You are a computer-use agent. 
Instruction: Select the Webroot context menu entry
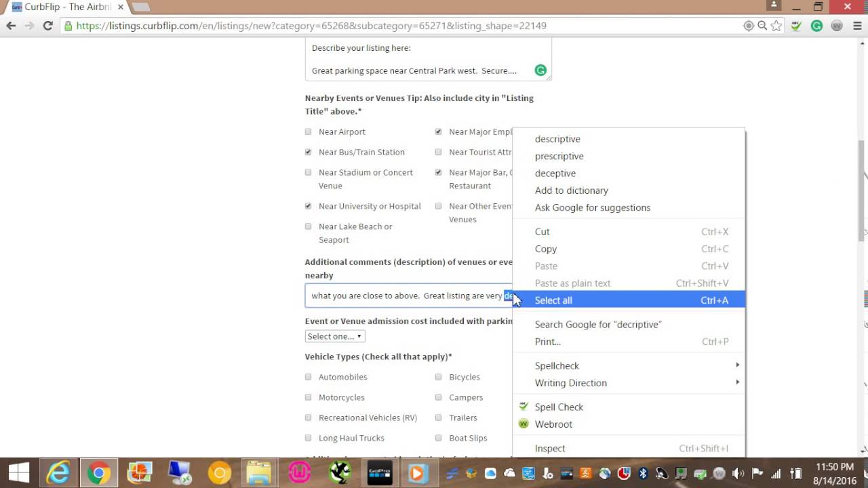tap(629, 424)
